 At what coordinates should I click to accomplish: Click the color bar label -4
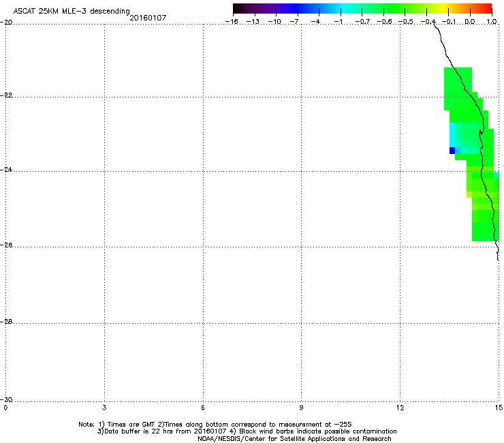coord(316,22)
